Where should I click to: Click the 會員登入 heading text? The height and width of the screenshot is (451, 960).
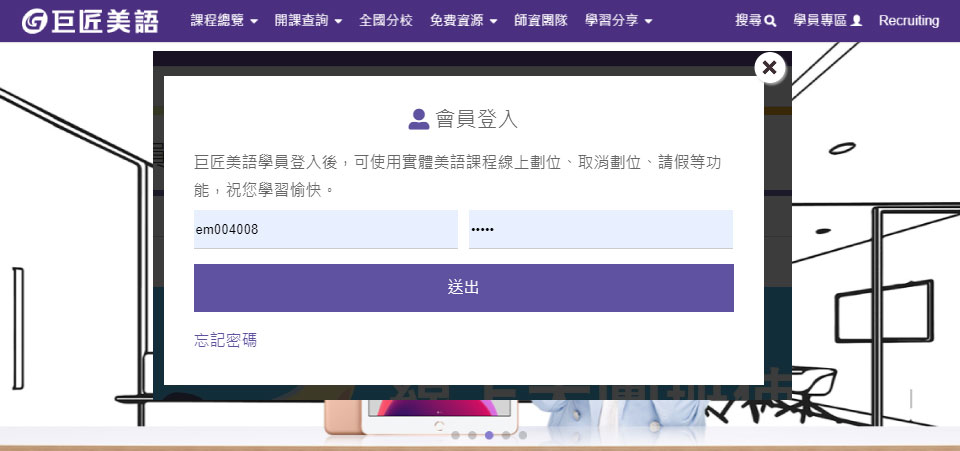click(x=476, y=119)
